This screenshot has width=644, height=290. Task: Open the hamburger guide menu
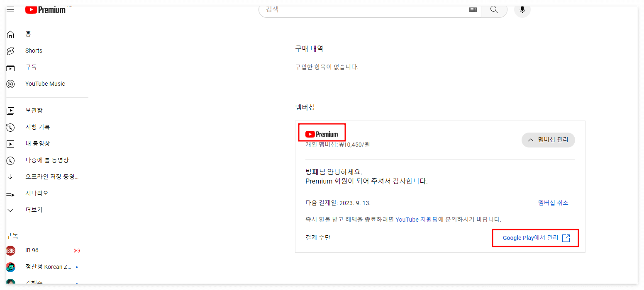[x=10, y=10]
